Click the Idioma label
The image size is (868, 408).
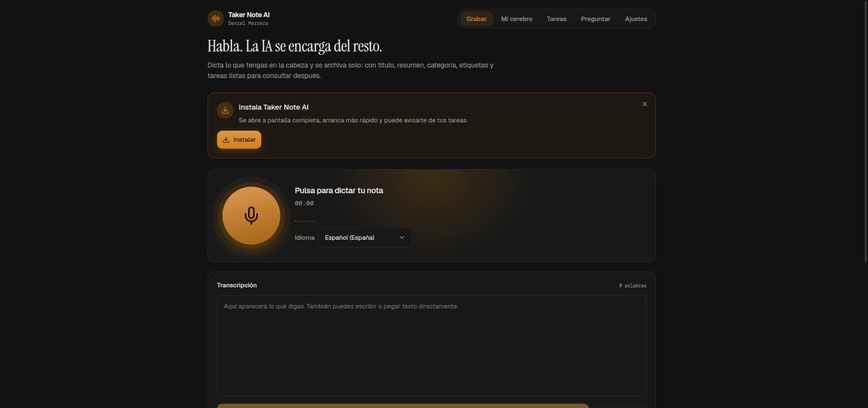click(304, 237)
